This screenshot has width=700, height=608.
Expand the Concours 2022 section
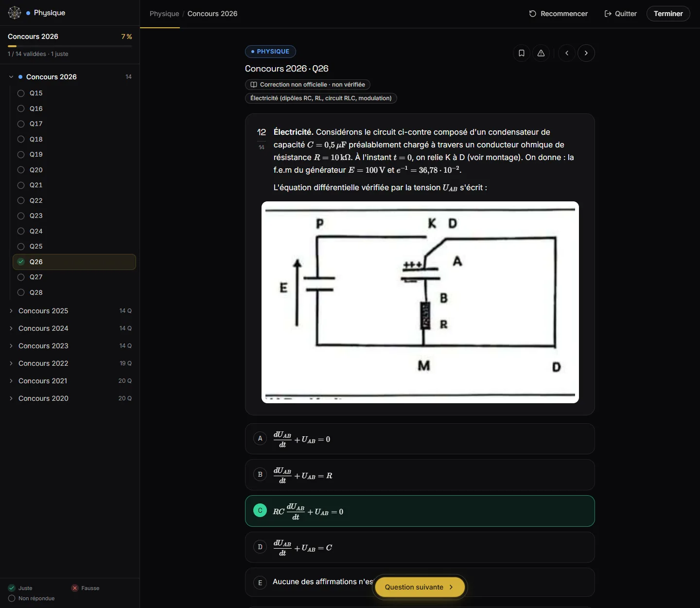[x=70, y=363]
